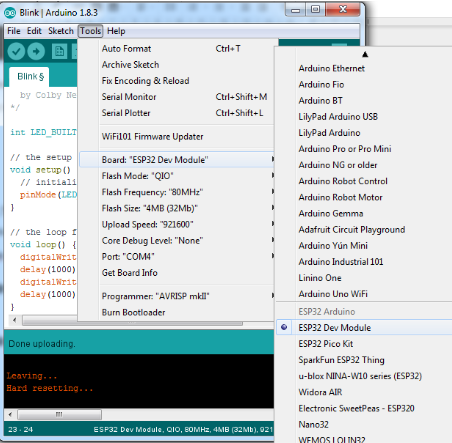Click "Leaving..." console line
Image resolution: width=452 pixels, height=443 pixels.
click(32, 376)
